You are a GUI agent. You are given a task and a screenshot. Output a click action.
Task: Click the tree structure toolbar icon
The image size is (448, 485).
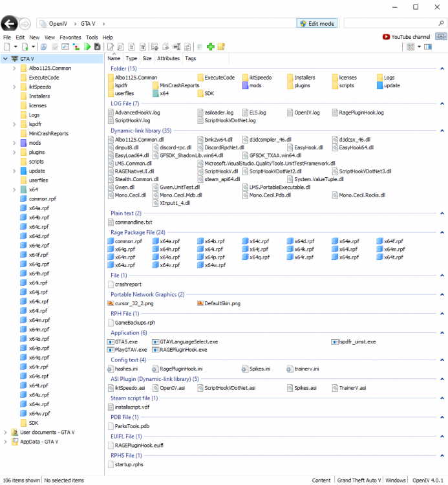pyautogui.click(x=76, y=47)
